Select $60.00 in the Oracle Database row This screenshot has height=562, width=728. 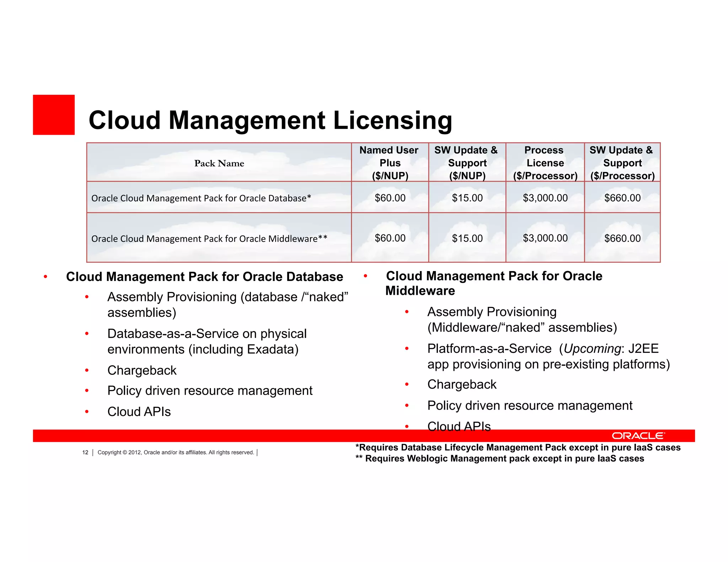[x=390, y=198]
